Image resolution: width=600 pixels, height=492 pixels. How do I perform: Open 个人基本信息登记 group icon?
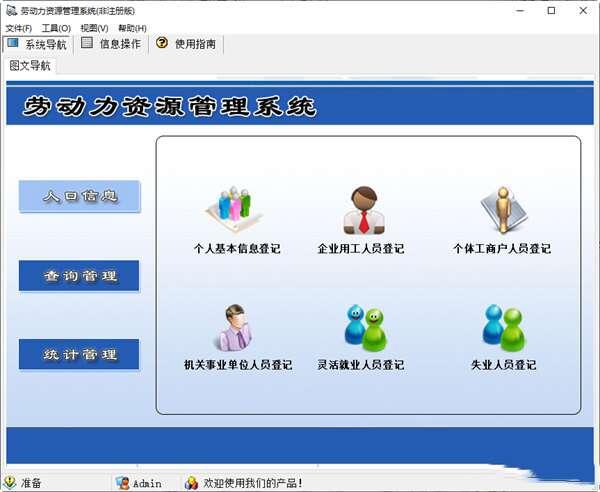click(236, 208)
